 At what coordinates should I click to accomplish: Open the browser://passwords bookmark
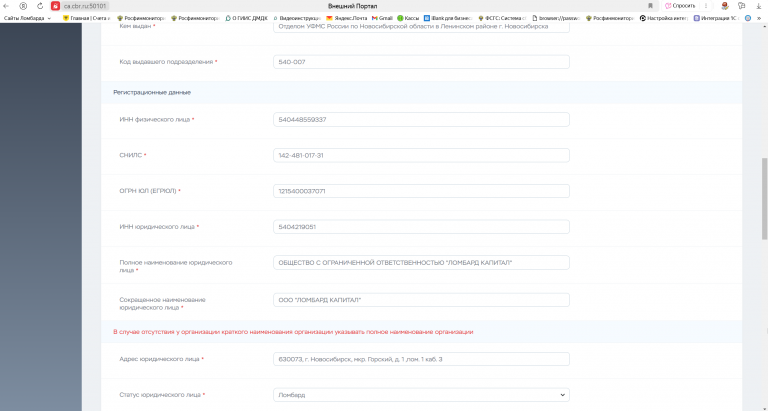pos(556,18)
